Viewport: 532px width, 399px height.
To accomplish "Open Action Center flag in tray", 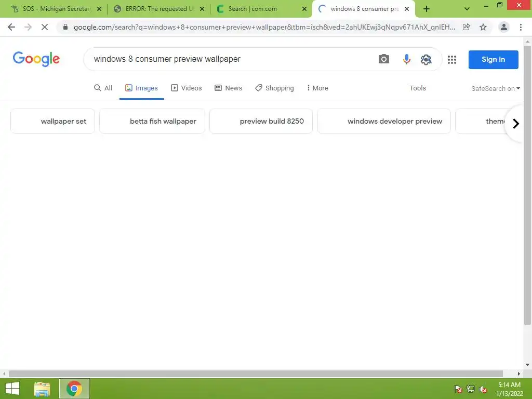I will [x=458, y=389].
